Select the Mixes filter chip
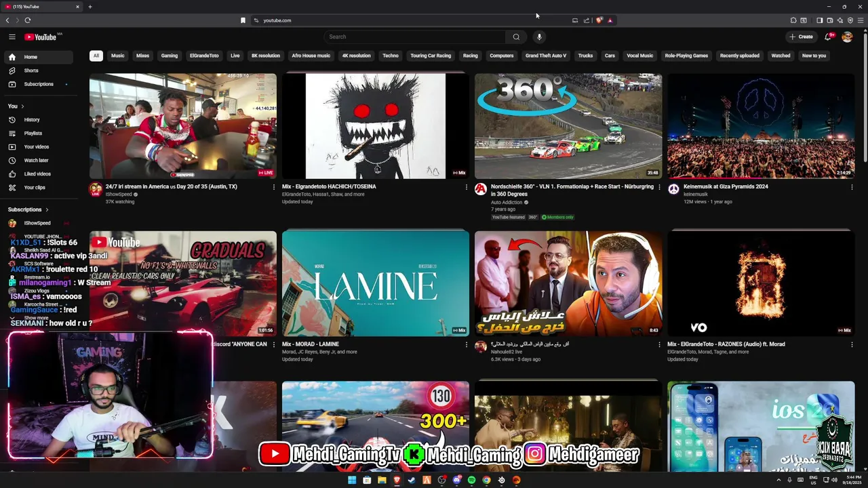This screenshot has width=868, height=488. tap(142, 56)
